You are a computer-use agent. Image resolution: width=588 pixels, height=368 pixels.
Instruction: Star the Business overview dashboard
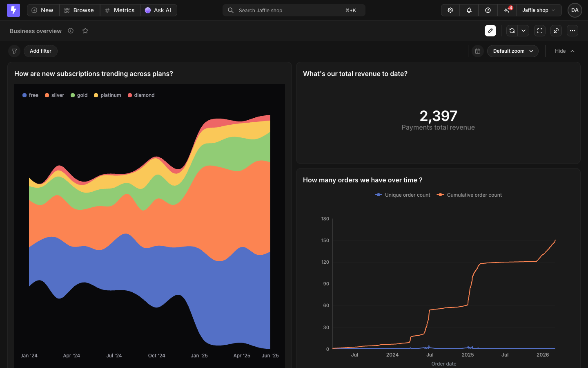pos(85,31)
